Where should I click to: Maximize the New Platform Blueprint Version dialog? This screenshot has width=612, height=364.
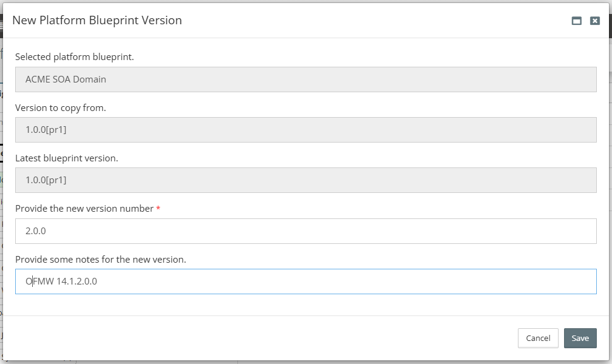coord(576,21)
